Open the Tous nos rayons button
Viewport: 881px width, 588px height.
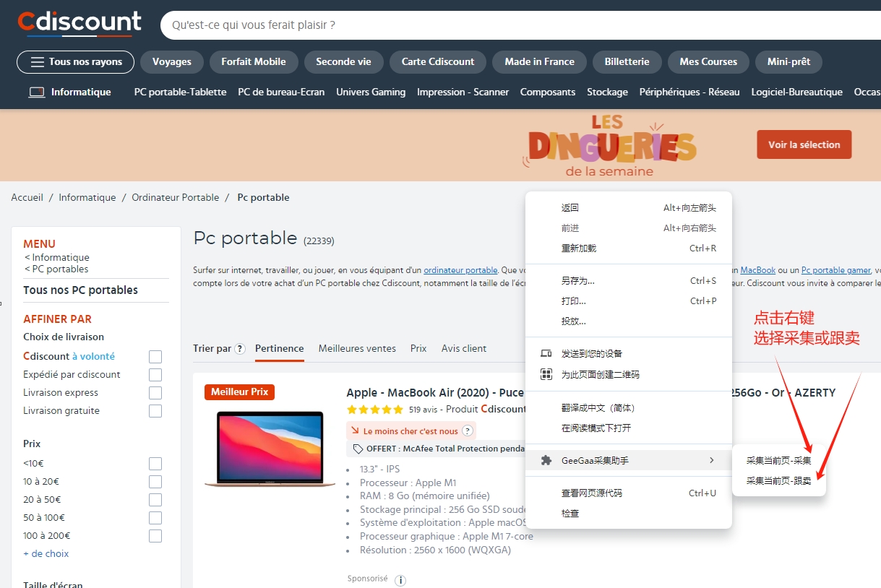pos(75,62)
